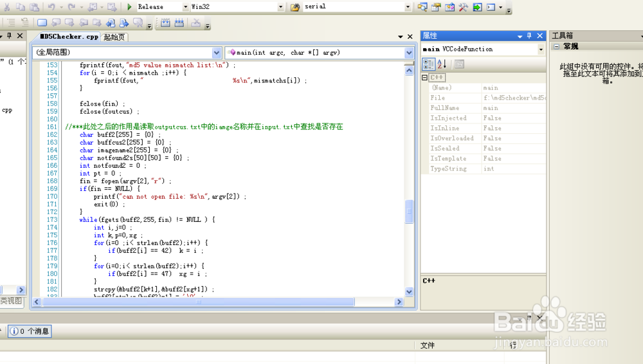Toggle bookmark on current line icon

[42, 23]
